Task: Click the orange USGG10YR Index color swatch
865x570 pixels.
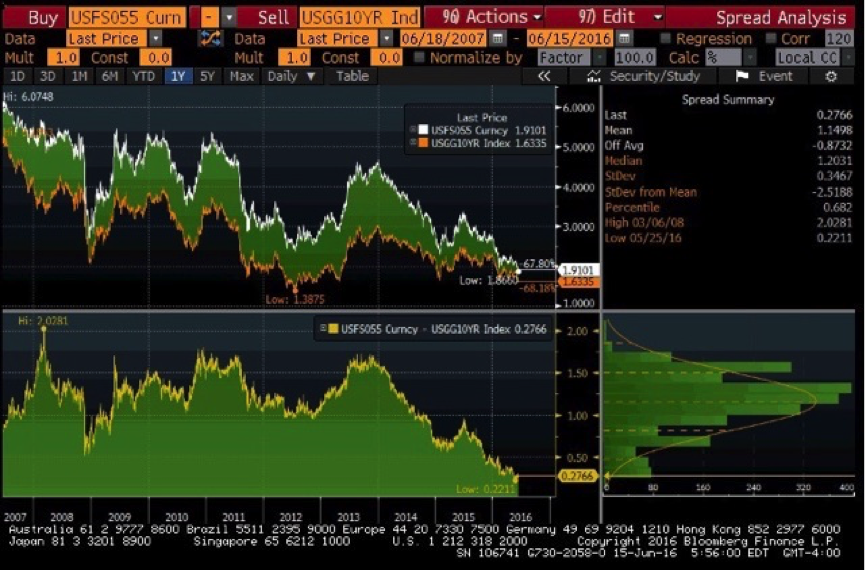Action: (x=423, y=142)
